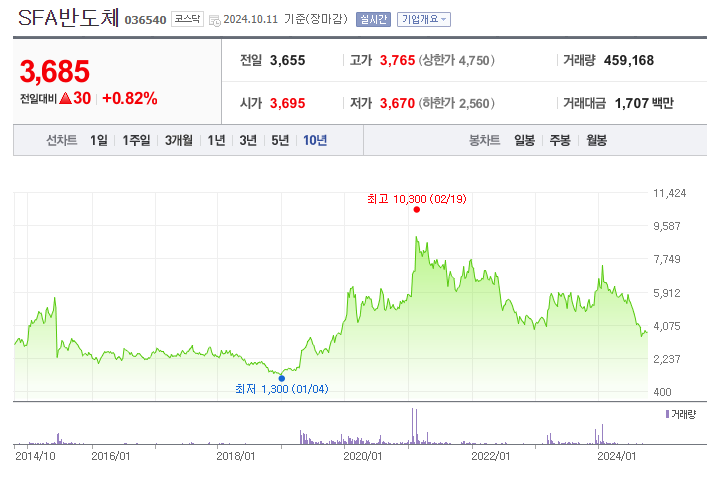The image size is (707, 479).
Task: Click the 하한가 2,560 text
Action: pyautogui.click(x=456, y=103)
